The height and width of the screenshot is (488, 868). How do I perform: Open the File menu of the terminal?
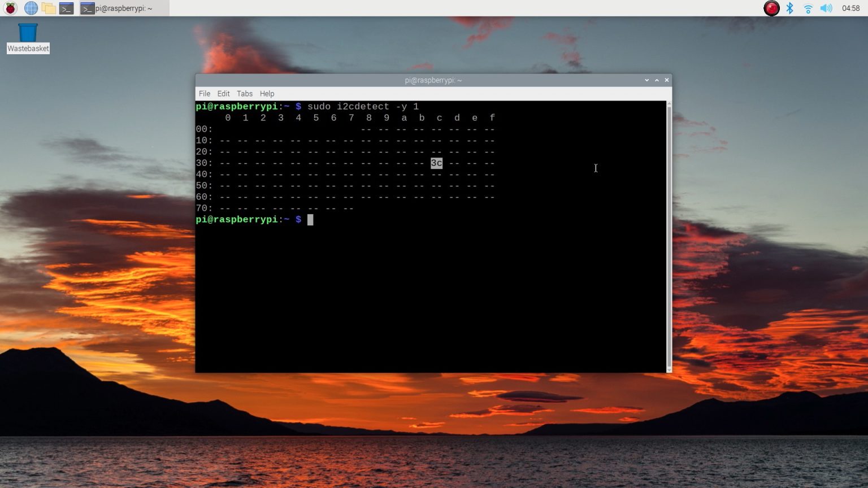pyautogui.click(x=204, y=93)
